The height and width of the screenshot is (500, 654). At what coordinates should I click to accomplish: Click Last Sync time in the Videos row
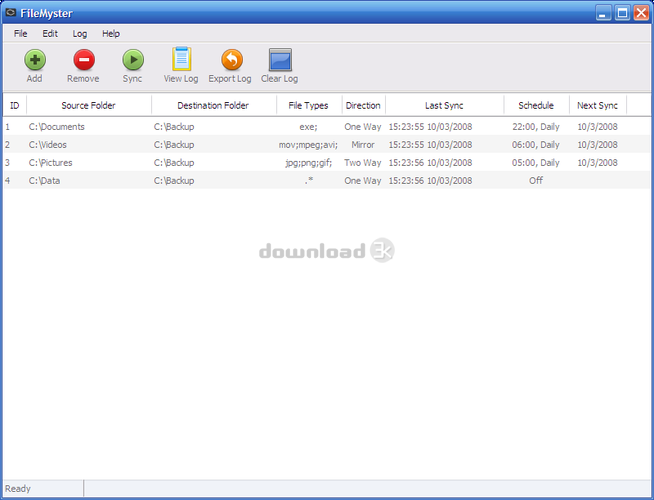(x=430, y=145)
